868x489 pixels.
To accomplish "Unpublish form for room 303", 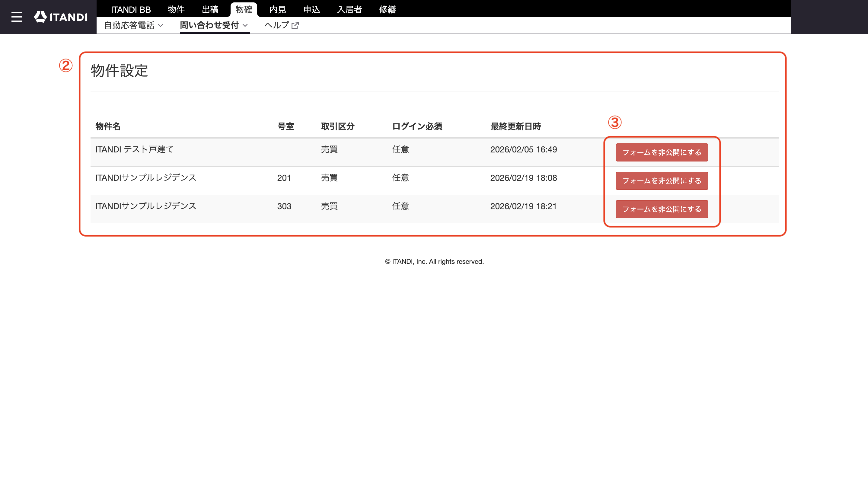I will click(x=662, y=209).
